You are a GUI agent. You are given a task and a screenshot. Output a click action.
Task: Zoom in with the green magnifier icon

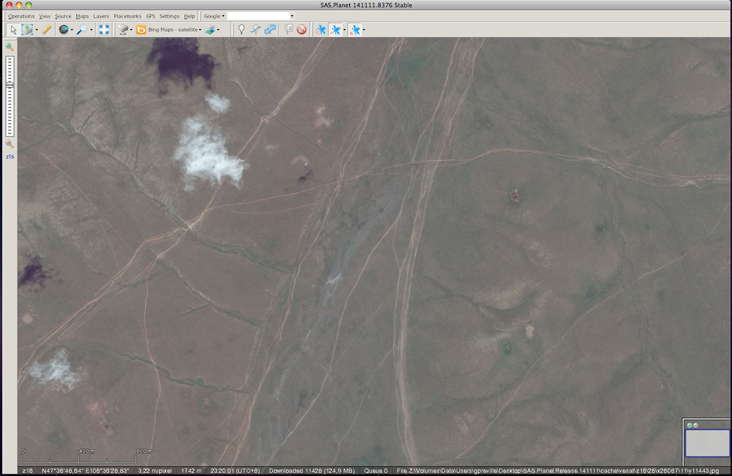10,47
